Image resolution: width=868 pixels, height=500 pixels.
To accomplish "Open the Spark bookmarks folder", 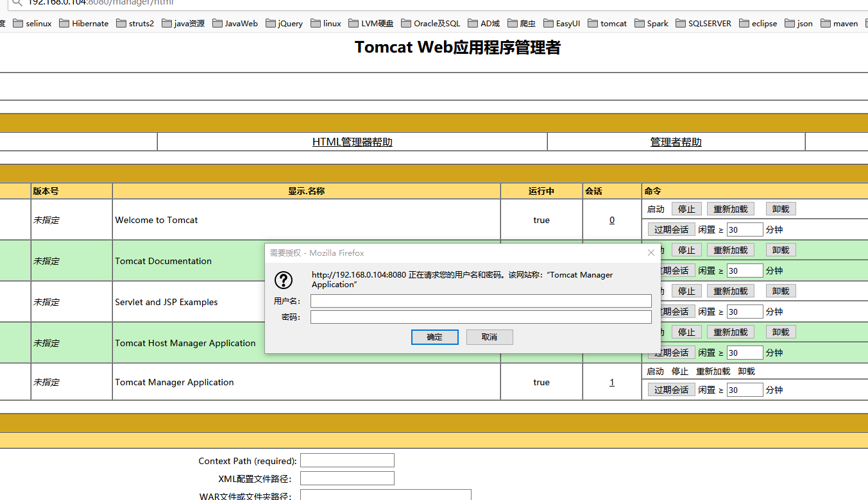I will [x=652, y=24].
